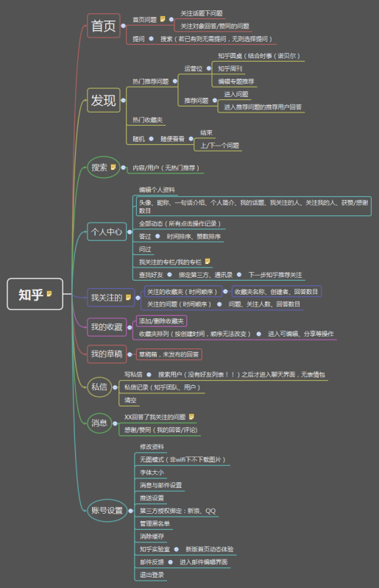Collapse the 消息 branch toggle
The height and width of the screenshot is (588, 379).
click(115, 423)
